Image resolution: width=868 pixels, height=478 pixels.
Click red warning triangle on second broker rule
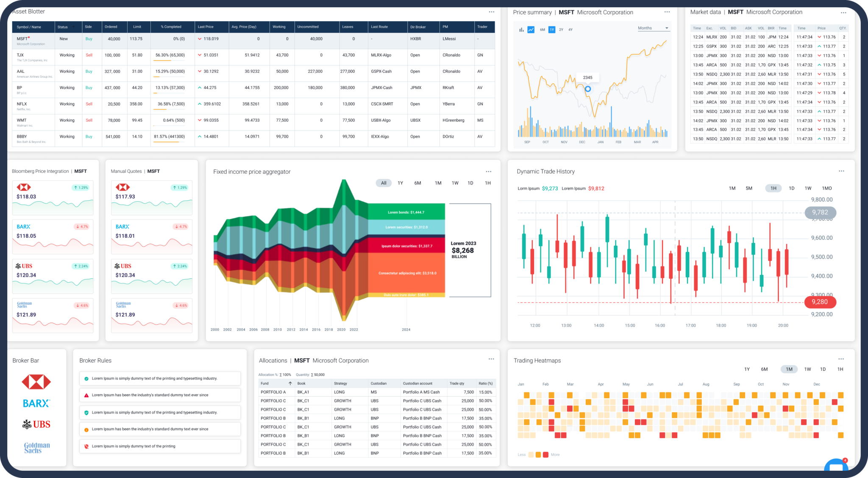pos(86,395)
